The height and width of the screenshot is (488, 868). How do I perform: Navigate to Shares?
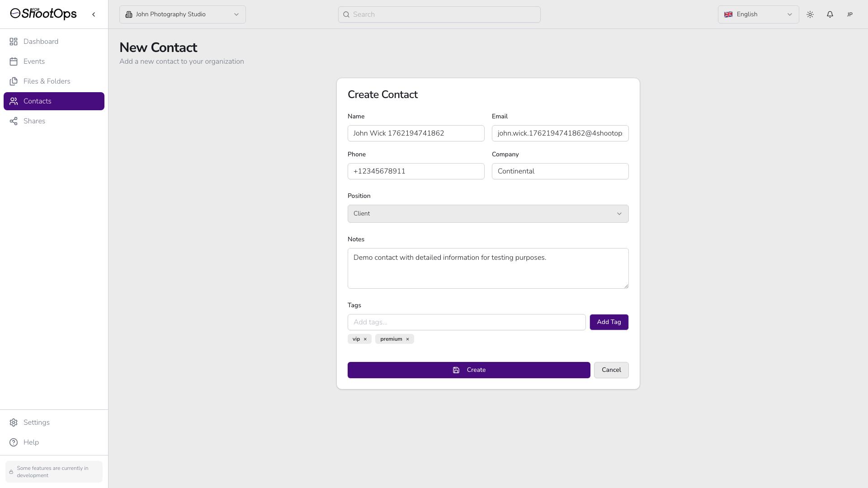click(x=34, y=121)
